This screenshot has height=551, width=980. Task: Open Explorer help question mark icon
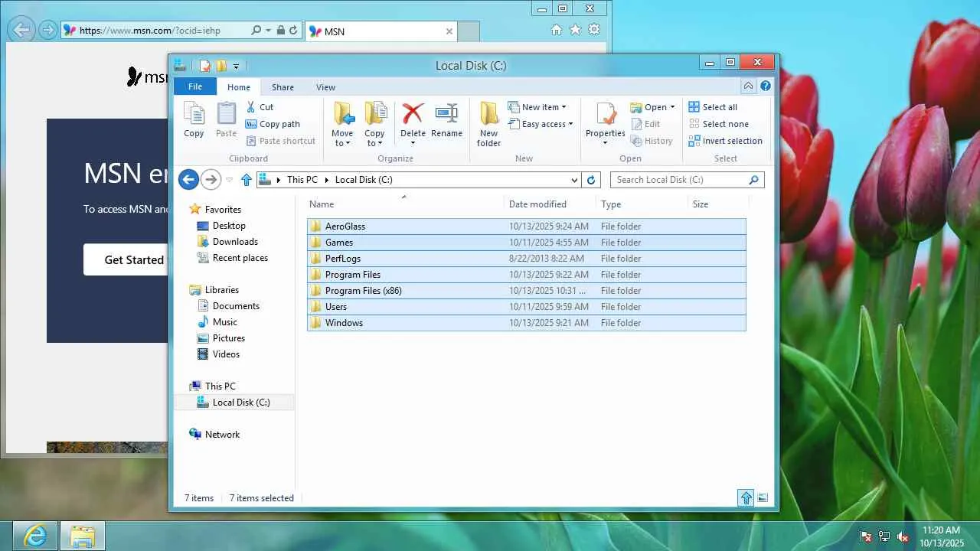(765, 86)
